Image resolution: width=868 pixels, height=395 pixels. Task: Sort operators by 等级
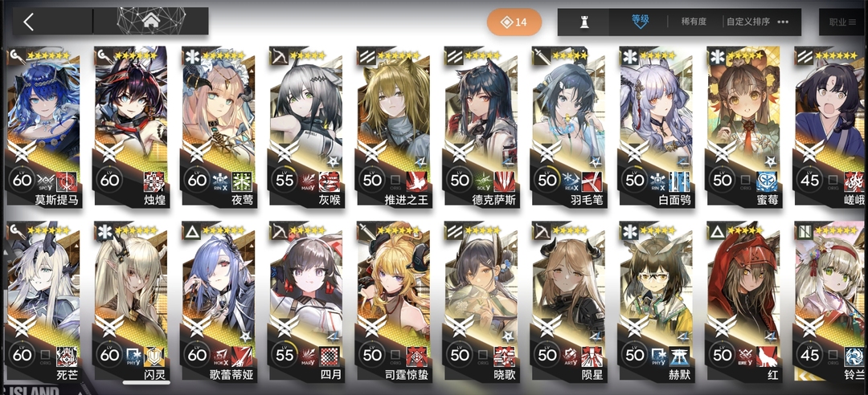point(640,19)
